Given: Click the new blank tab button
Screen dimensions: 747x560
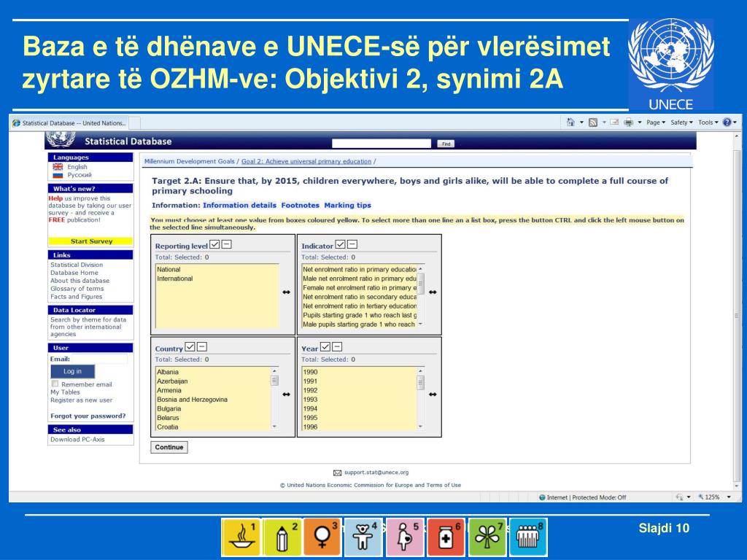Looking at the screenshot, I should 135,122.
